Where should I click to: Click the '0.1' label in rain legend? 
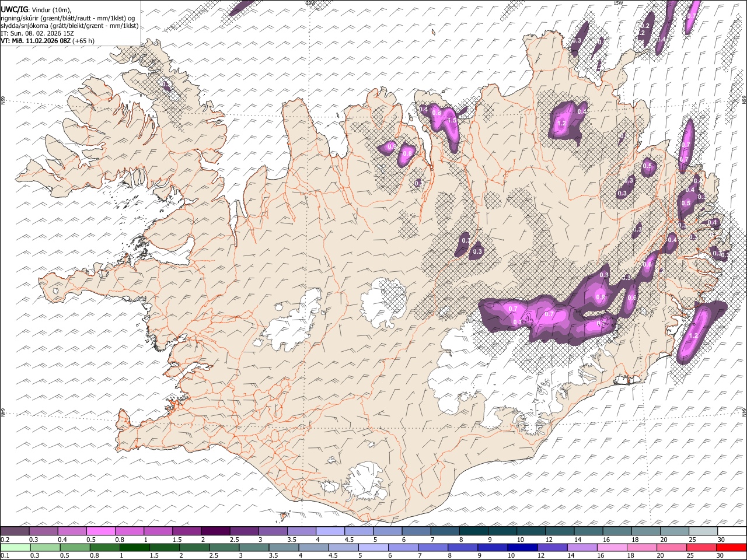click(5, 555)
